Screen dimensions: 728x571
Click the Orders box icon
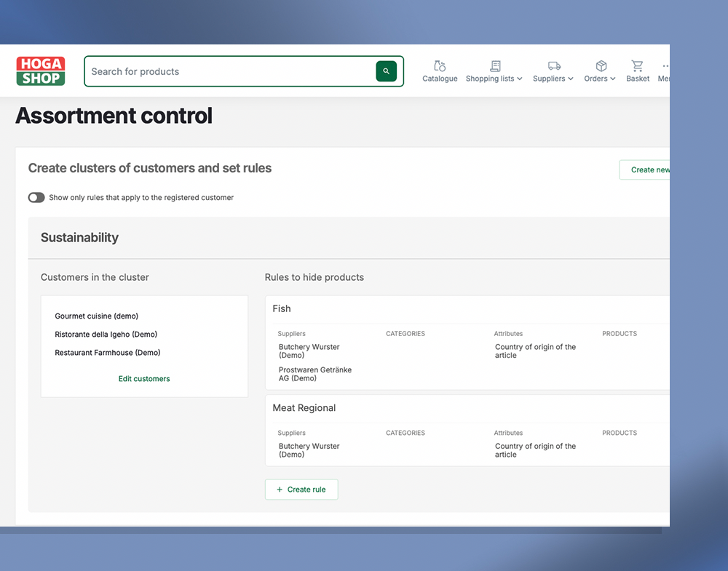[x=601, y=66]
